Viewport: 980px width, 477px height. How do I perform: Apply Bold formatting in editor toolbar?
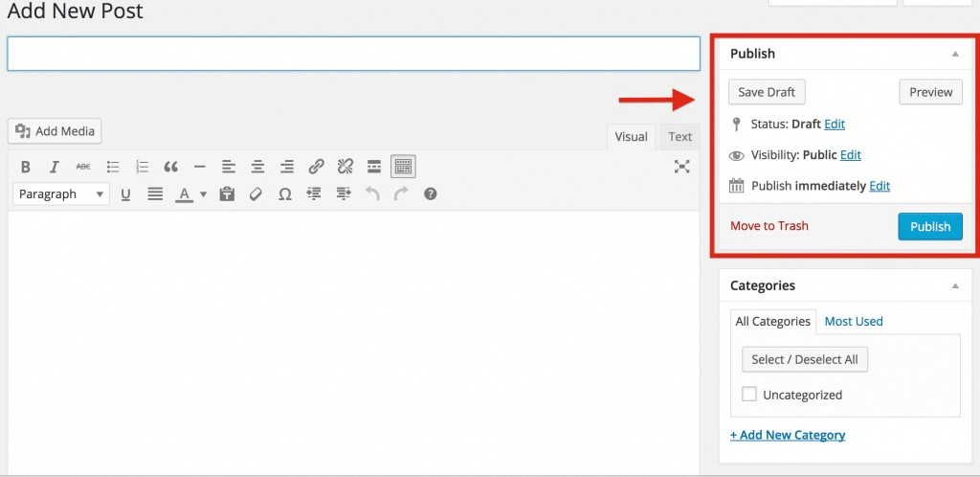[x=26, y=167]
